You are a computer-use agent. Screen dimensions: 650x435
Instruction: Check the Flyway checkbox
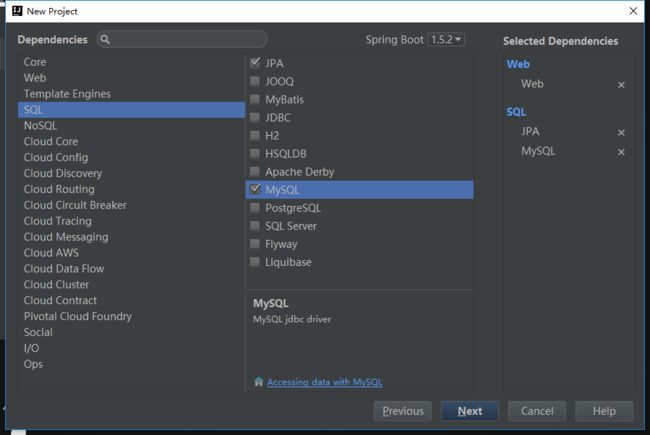pos(255,244)
